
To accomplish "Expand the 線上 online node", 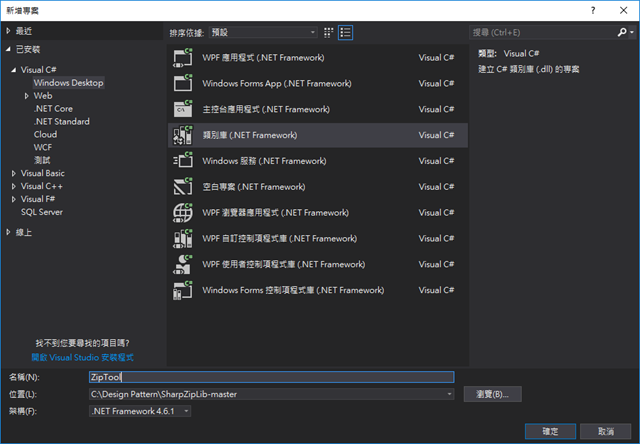I will pyautogui.click(x=9, y=232).
